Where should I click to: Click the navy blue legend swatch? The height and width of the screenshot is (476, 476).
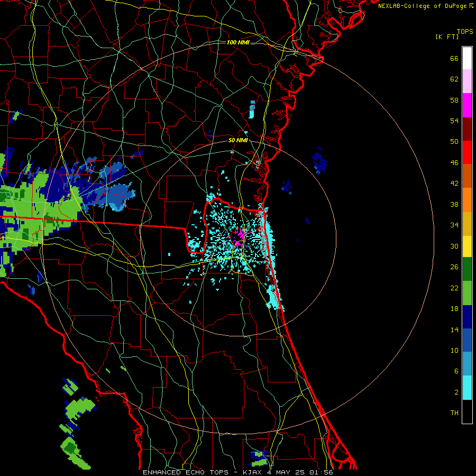click(467, 317)
